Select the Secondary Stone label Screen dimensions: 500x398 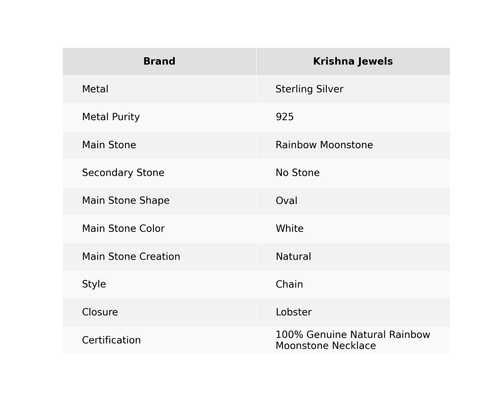tap(123, 173)
